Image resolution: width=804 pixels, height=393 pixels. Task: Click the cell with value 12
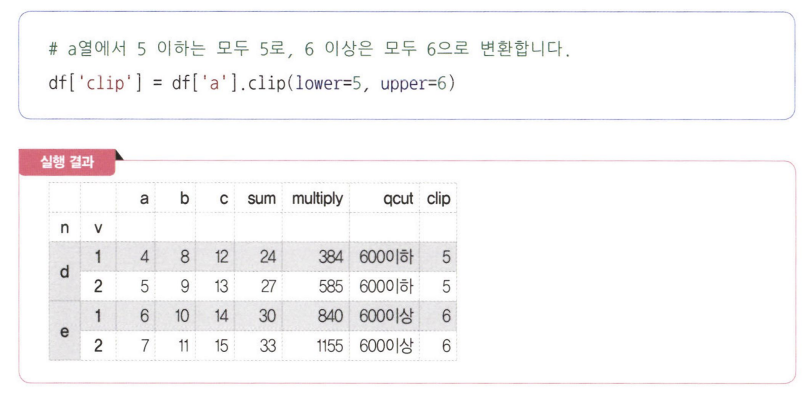[215, 257]
